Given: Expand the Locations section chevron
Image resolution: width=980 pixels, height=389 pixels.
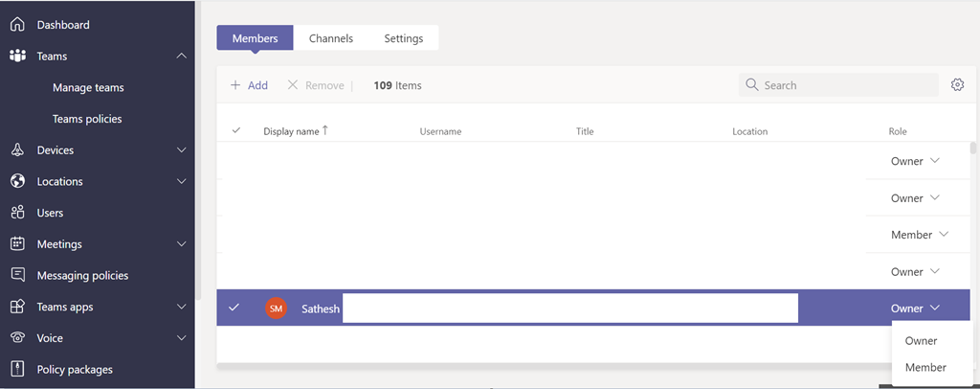Looking at the screenshot, I should coord(181,181).
